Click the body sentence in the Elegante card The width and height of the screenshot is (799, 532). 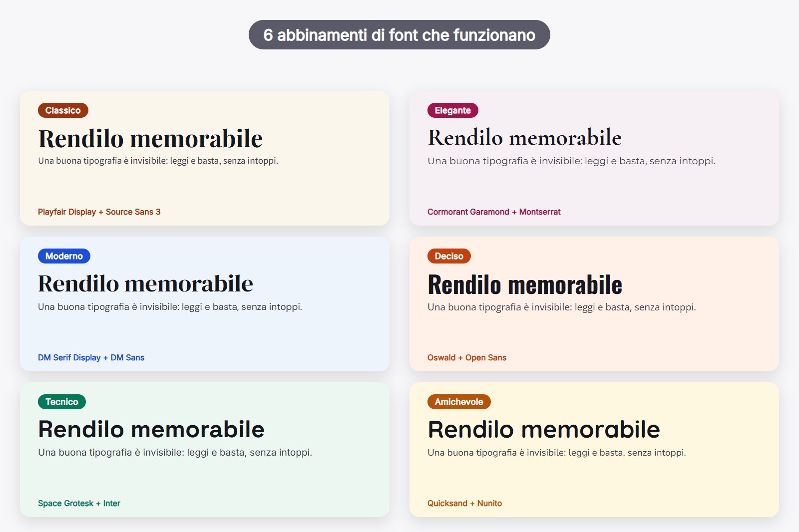point(571,161)
